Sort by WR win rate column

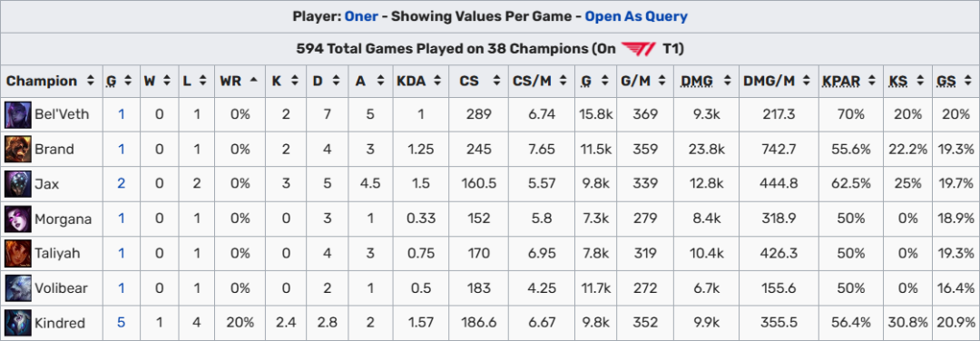pos(234,81)
